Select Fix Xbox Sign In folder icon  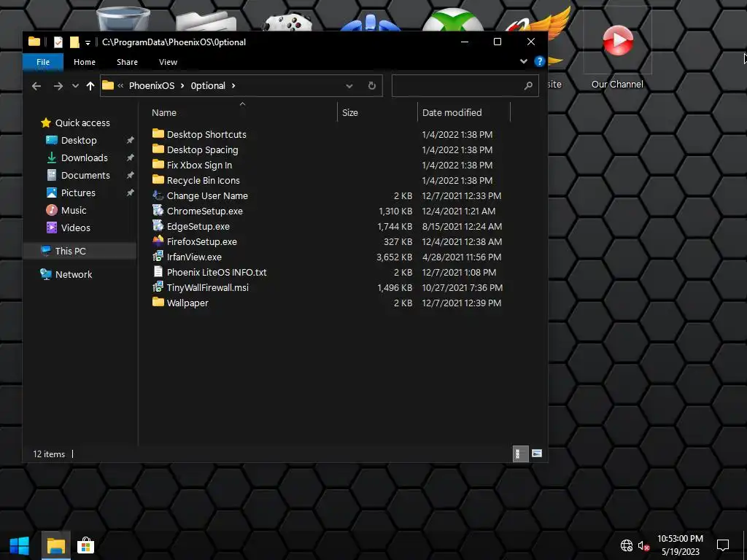click(x=158, y=164)
